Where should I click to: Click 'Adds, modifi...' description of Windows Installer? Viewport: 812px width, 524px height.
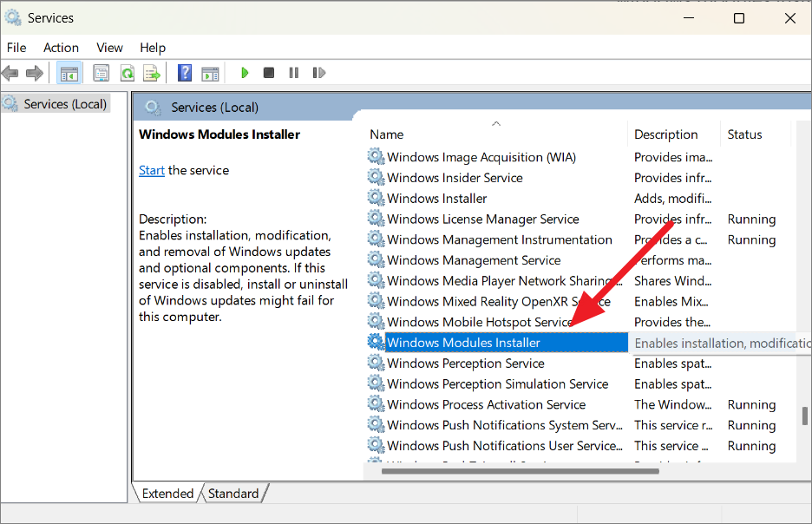[672, 199]
